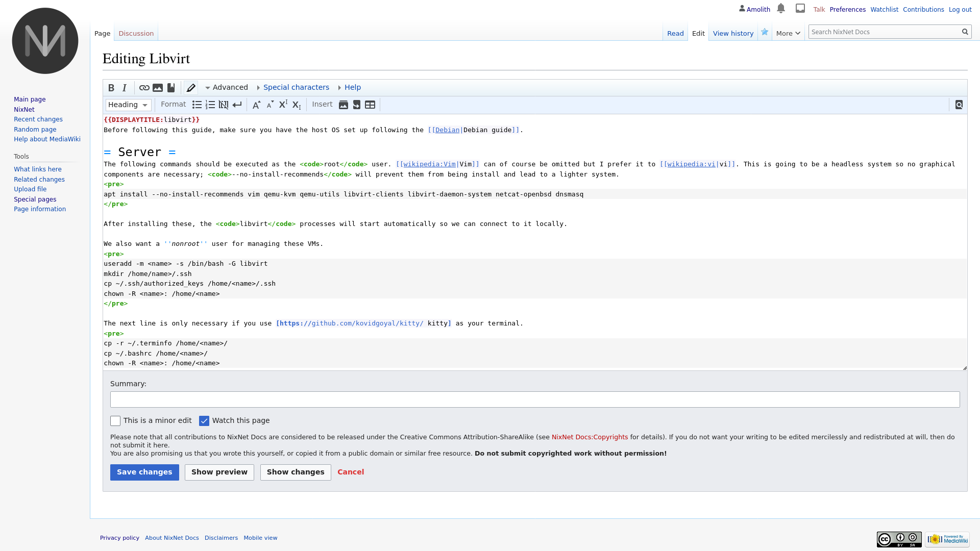Open the notifications bell alerts
980x551 pixels.
click(x=781, y=8)
